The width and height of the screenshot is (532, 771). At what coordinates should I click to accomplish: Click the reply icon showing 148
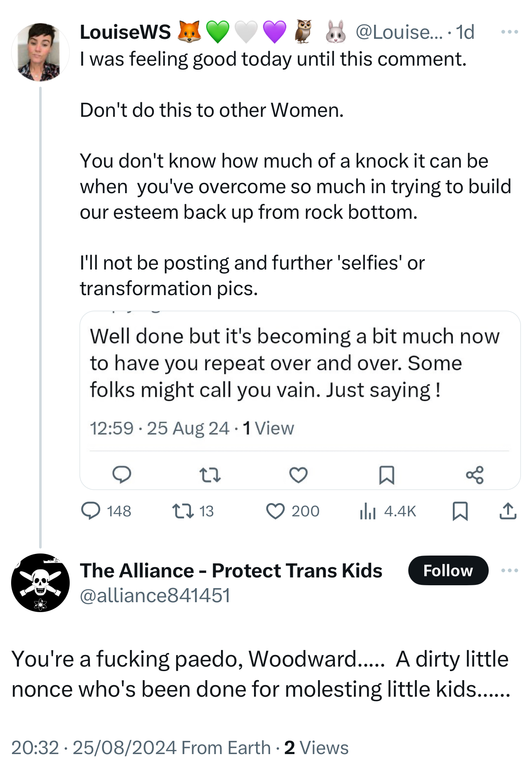91,511
